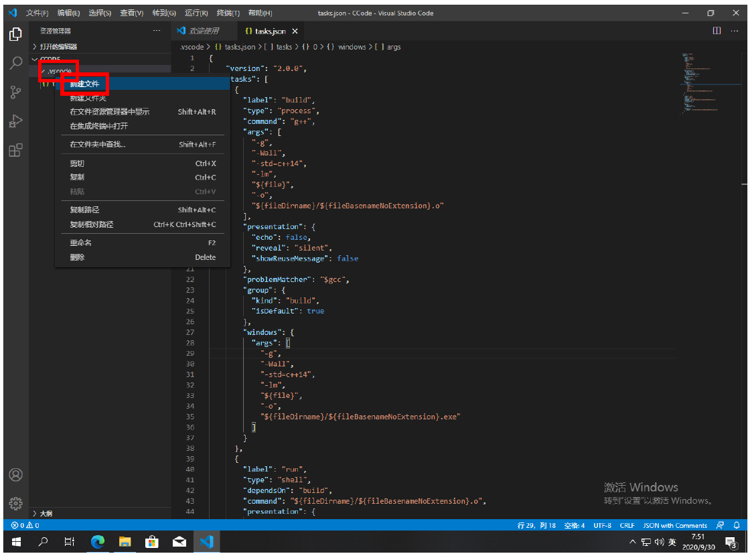Click the split editor icon
This screenshot has height=560, width=754.
coord(717,31)
